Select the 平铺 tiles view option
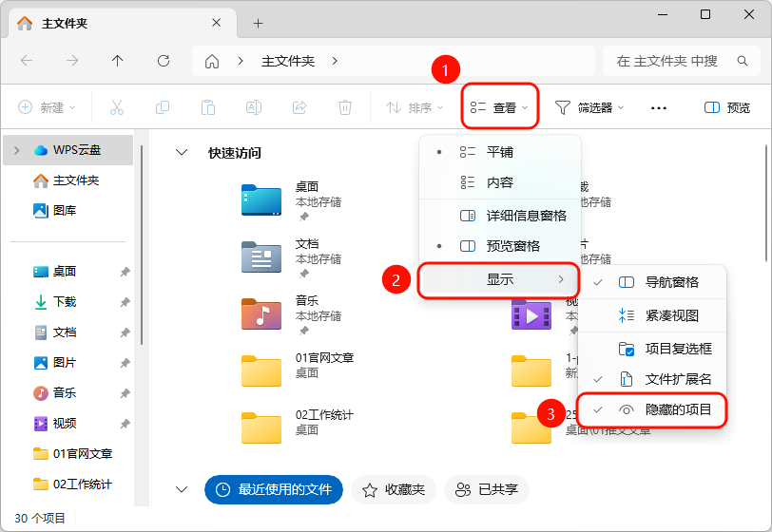The image size is (772, 532). coord(500,152)
